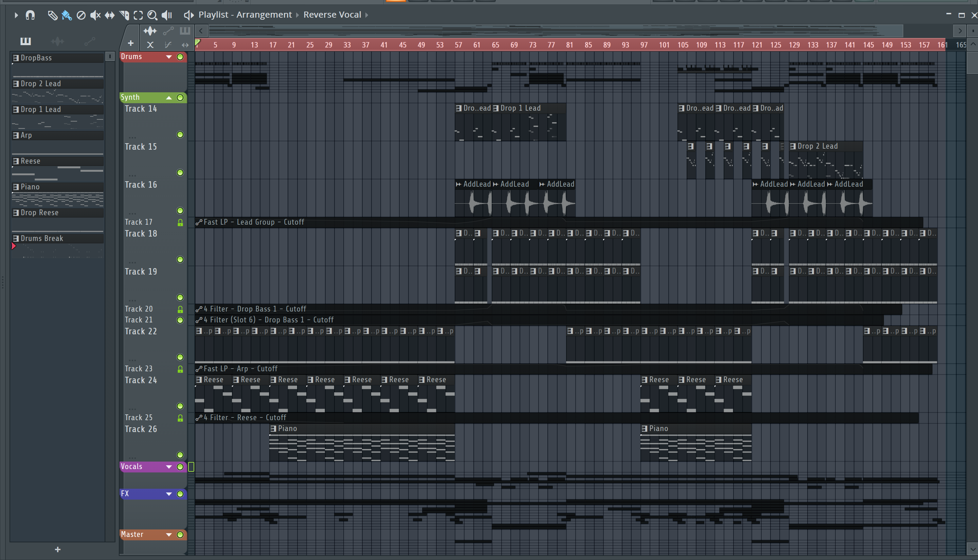Select the Slice tool
Screen dimensions: 978x560
pos(124,15)
